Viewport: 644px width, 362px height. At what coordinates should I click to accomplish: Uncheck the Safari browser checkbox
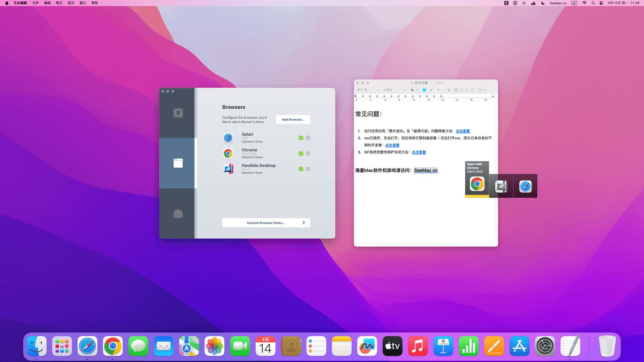point(301,138)
